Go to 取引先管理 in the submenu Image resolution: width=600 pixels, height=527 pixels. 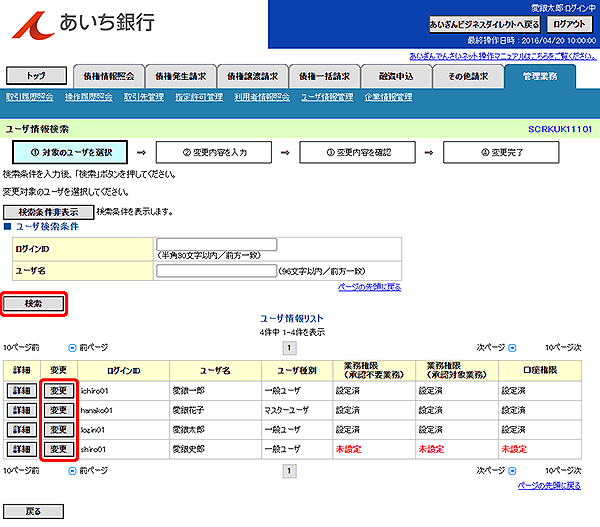(x=144, y=97)
